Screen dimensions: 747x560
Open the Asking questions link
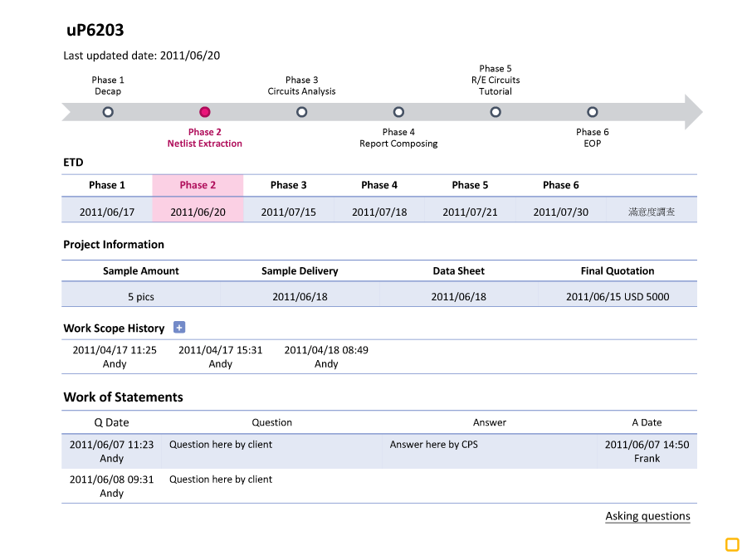click(x=647, y=516)
